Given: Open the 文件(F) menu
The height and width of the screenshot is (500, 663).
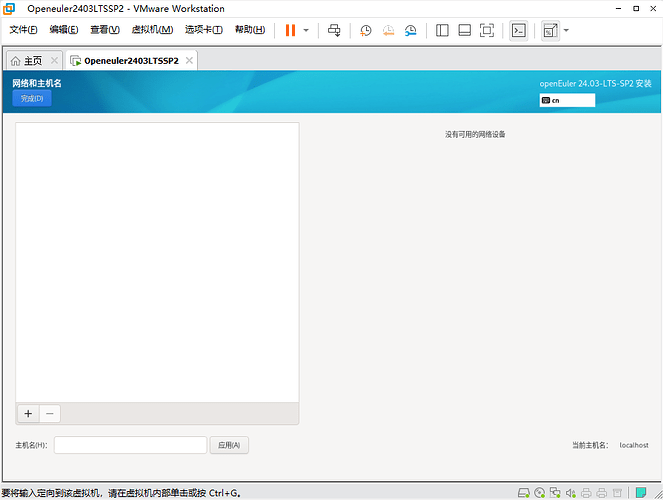Looking at the screenshot, I should pyautogui.click(x=25, y=30).
